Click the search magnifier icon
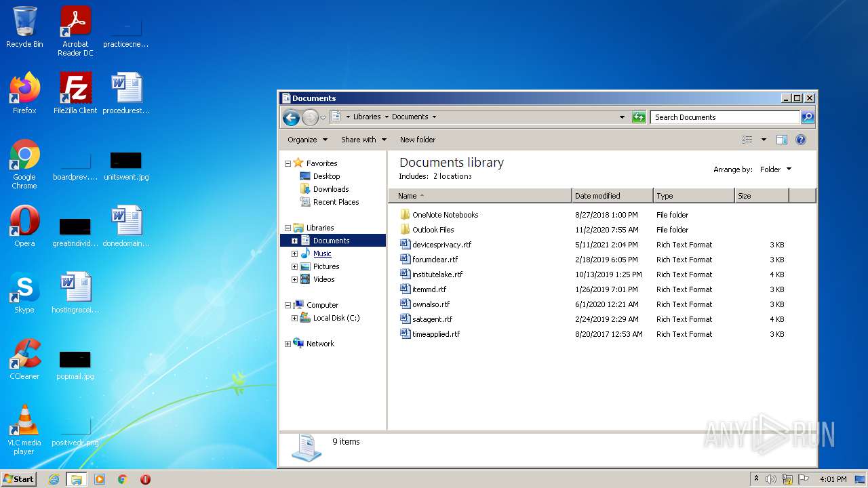The width and height of the screenshot is (868, 488). 807,117
